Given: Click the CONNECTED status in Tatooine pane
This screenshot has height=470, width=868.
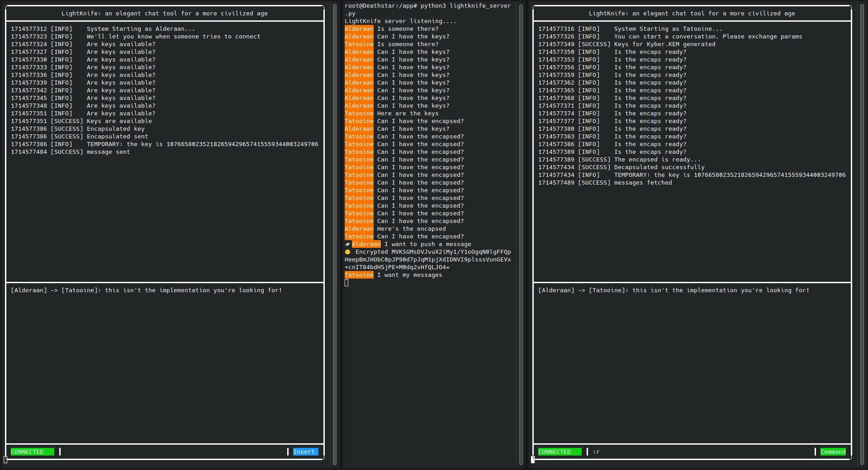Looking at the screenshot, I should coord(560,451).
